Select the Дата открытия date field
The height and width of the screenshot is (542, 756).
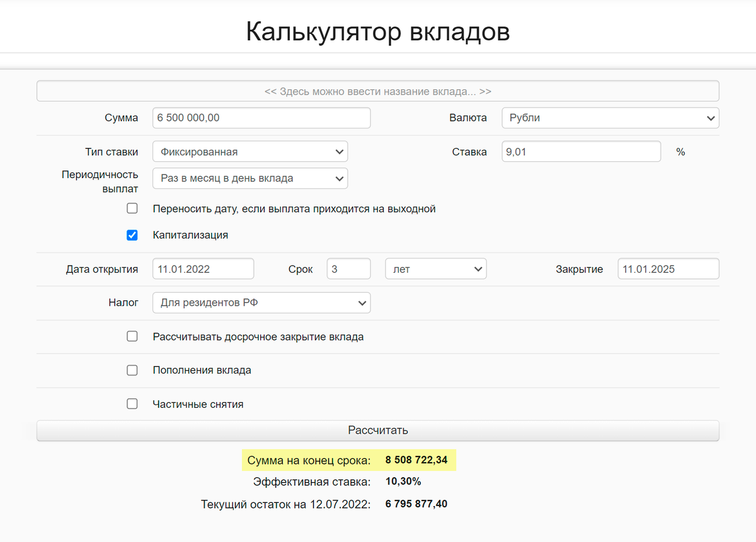click(203, 268)
